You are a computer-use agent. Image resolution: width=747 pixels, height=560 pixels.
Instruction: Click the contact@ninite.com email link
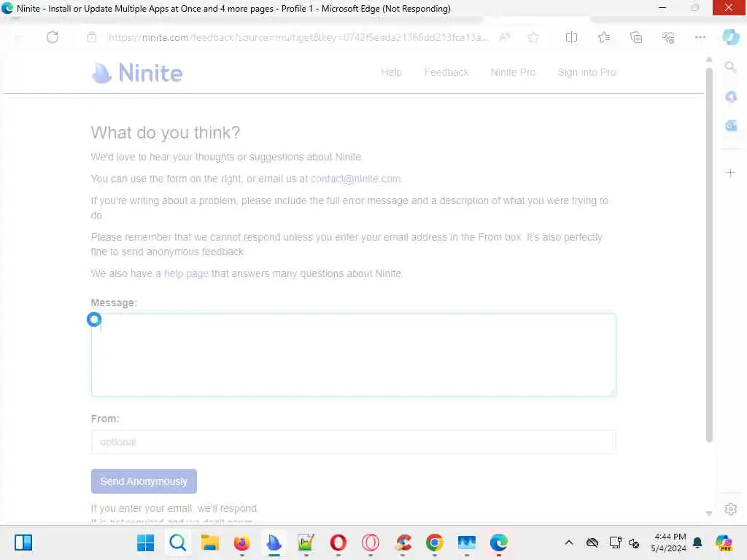pos(355,179)
